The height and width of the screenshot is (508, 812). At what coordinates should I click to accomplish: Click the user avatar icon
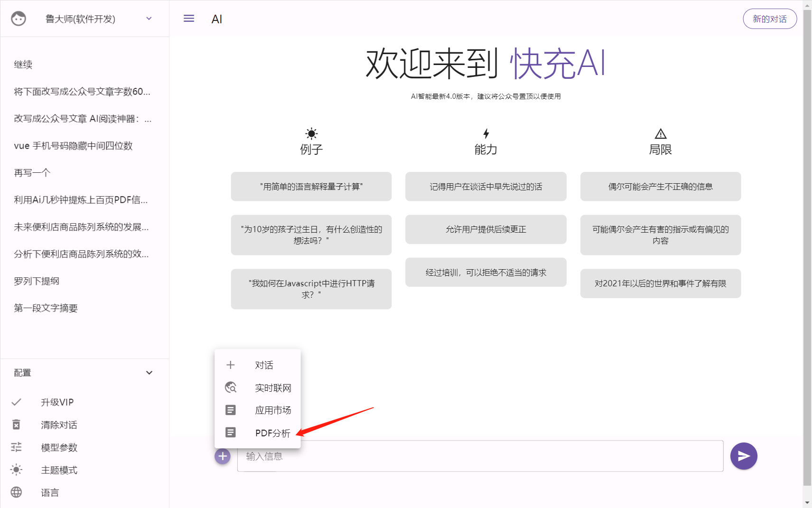click(x=19, y=19)
